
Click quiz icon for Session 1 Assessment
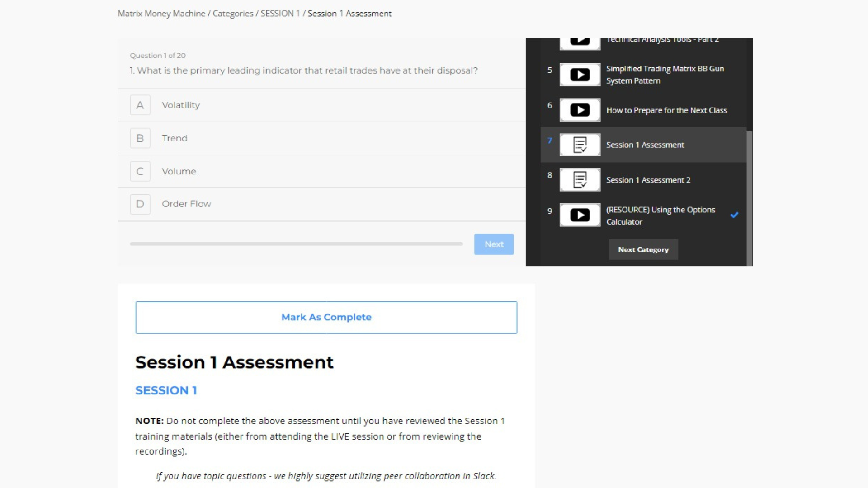[x=580, y=145]
